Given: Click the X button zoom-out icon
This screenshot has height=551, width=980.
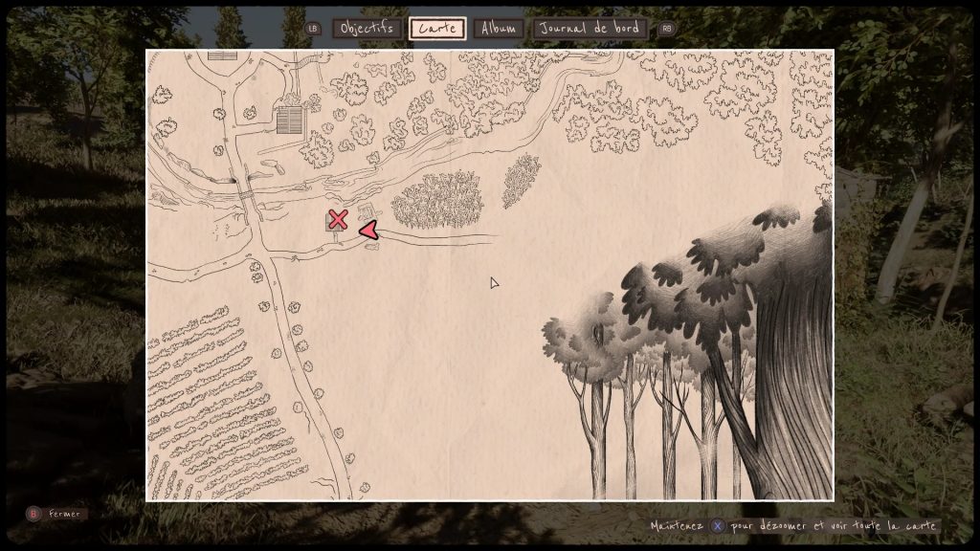Looking at the screenshot, I should coord(718,526).
